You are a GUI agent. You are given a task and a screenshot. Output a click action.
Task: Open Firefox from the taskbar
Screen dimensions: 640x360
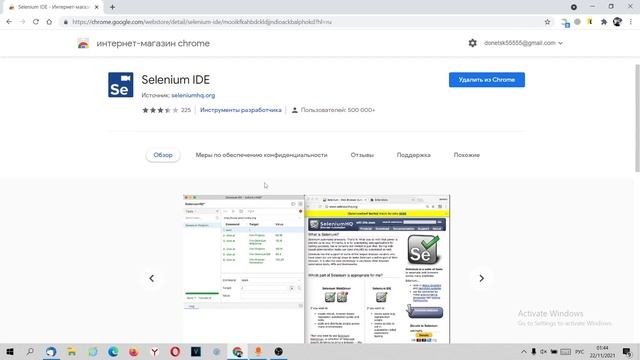[133, 351]
